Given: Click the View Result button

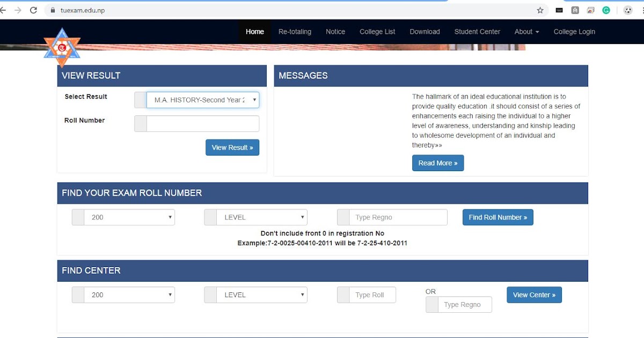Looking at the screenshot, I should coord(232,148).
